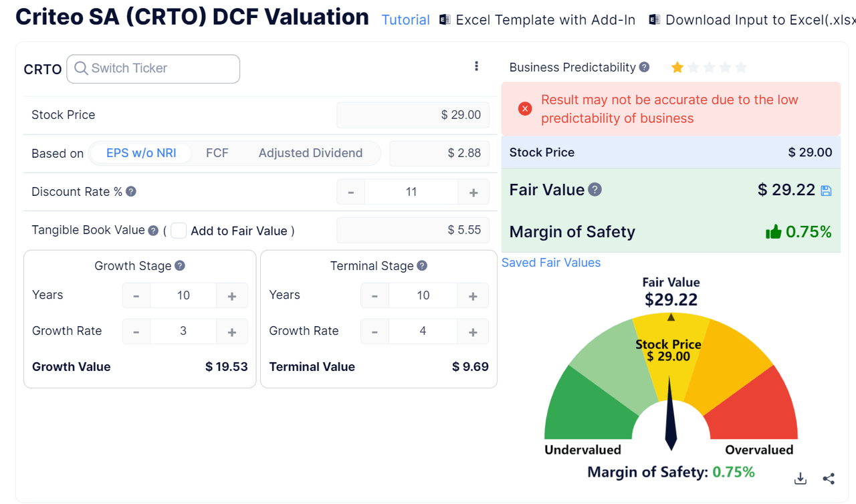Enable the Add to Fair Value checkbox
The height and width of the screenshot is (504, 856).
click(x=179, y=230)
